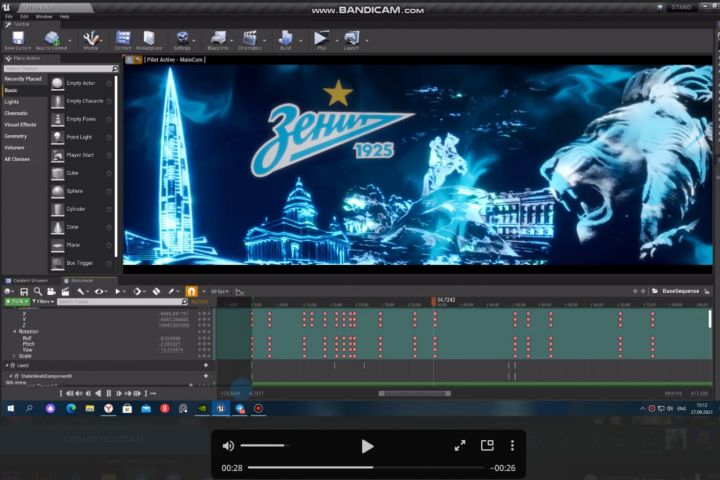This screenshot has height=480, width=720.
Task: Collapse the Rotation track group
Action: [14, 331]
